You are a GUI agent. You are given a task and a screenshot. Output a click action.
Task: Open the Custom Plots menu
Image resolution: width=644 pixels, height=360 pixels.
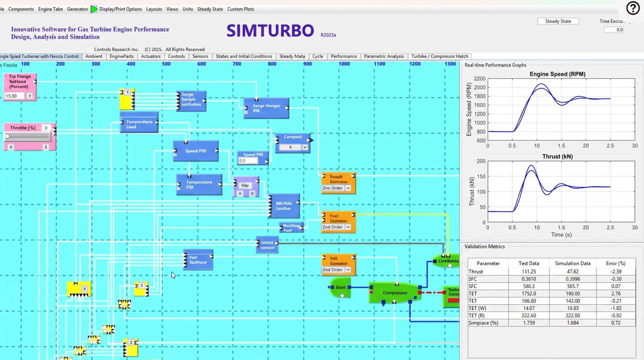click(241, 9)
